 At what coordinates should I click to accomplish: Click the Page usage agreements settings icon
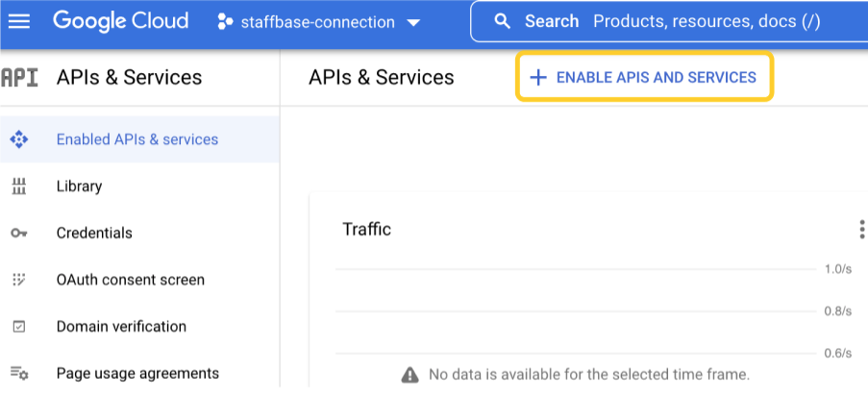tap(19, 374)
